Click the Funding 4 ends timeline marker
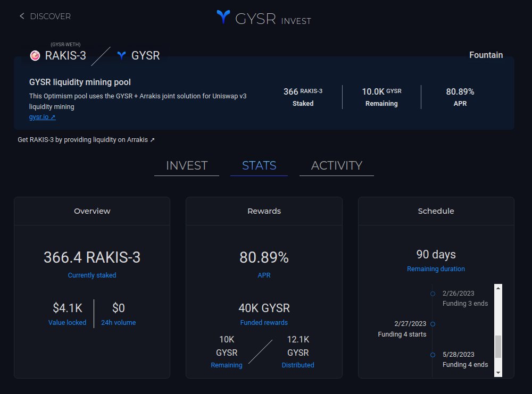This screenshot has height=394, width=532. tap(433, 354)
